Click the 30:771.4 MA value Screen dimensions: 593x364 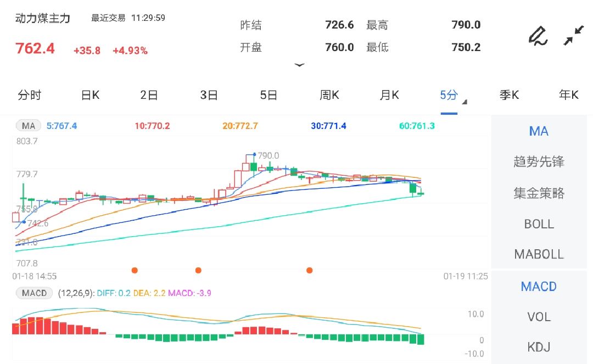[x=328, y=126]
